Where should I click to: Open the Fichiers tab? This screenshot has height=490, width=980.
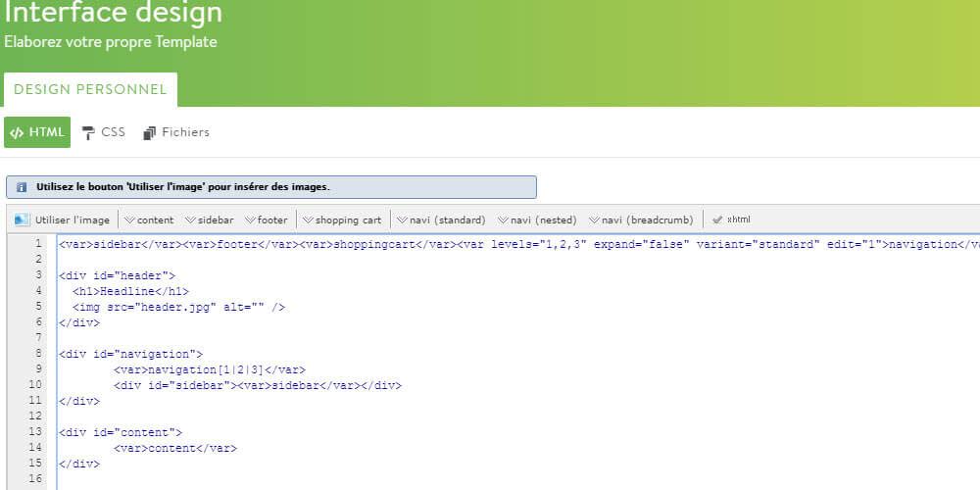click(x=176, y=132)
